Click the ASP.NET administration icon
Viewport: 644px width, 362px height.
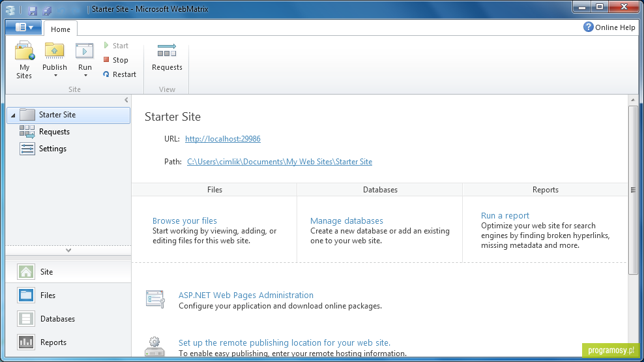(x=155, y=299)
